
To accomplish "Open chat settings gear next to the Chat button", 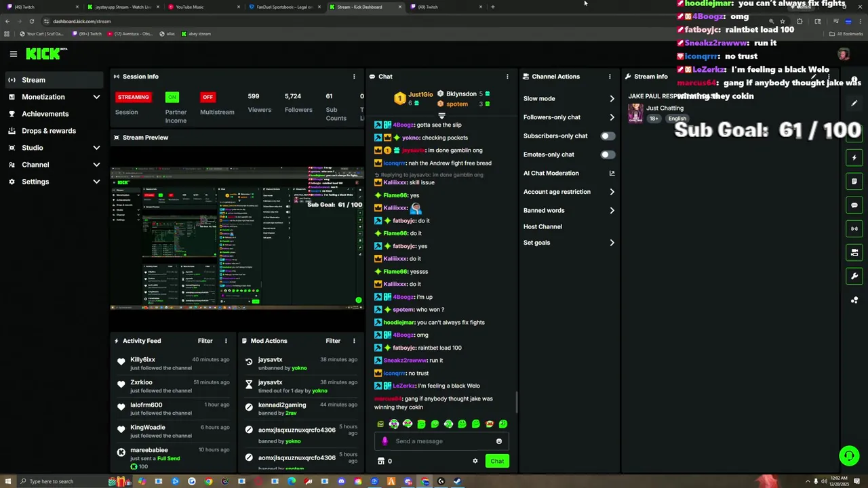I will [x=475, y=461].
